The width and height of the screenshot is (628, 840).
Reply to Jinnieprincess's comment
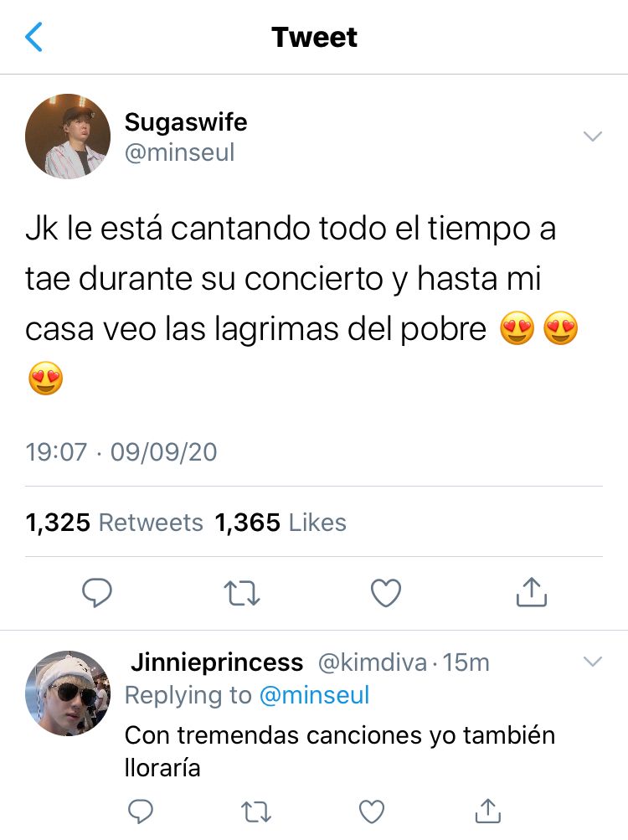(141, 811)
